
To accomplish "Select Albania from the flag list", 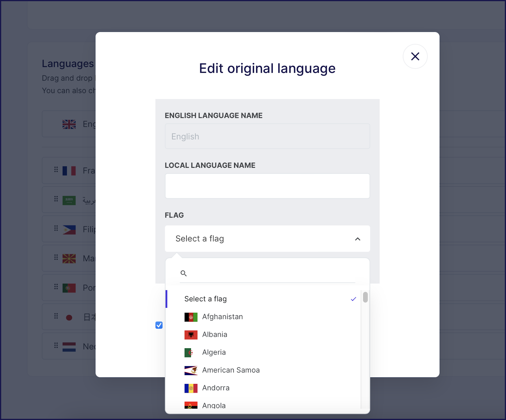I will coord(263,335).
